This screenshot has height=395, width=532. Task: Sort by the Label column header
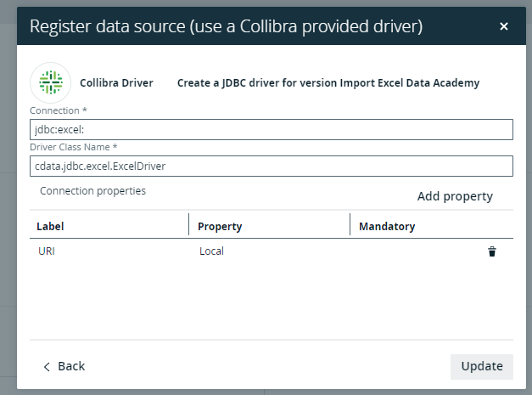50,226
